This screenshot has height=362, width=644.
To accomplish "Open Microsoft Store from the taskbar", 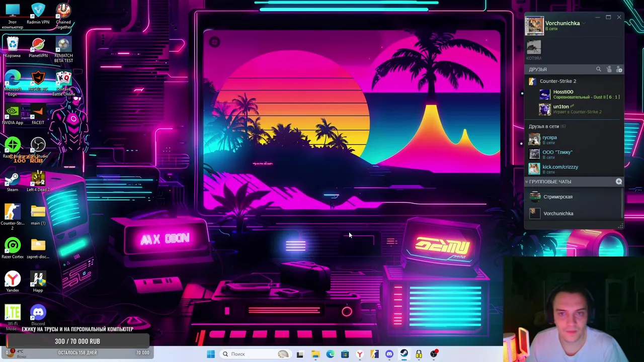I will tap(345, 354).
